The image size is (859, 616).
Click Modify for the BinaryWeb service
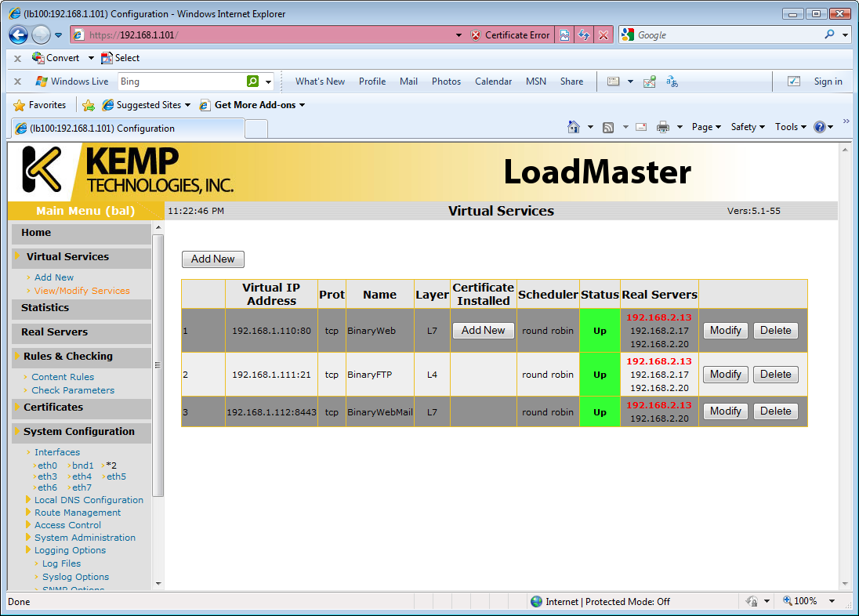[x=725, y=331]
